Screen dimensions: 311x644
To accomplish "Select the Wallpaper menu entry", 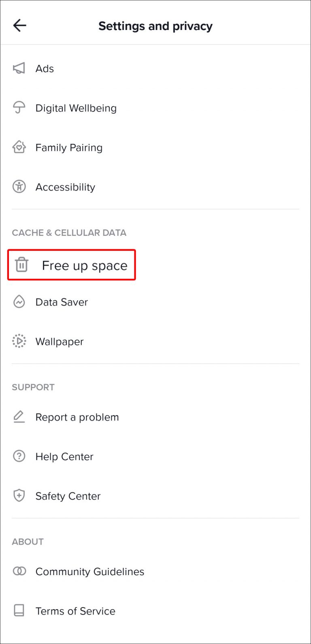I will [155, 341].
